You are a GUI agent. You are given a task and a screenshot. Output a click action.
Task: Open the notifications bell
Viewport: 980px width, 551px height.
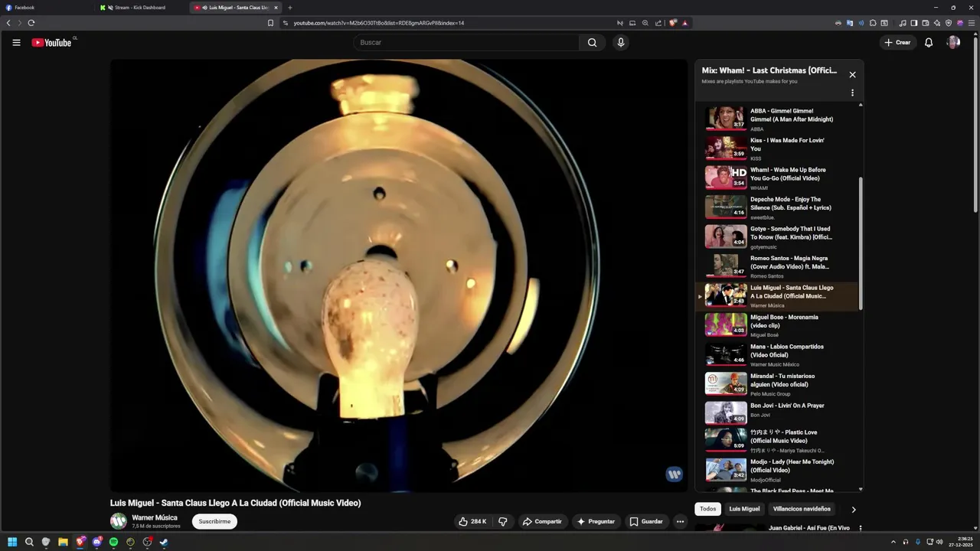[929, 42]
